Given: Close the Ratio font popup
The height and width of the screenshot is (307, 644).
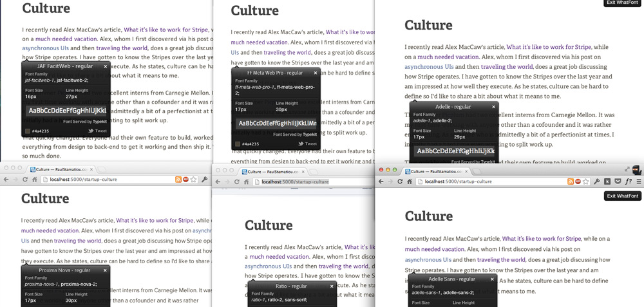Looking at the screenshot, I should [332, 286].
